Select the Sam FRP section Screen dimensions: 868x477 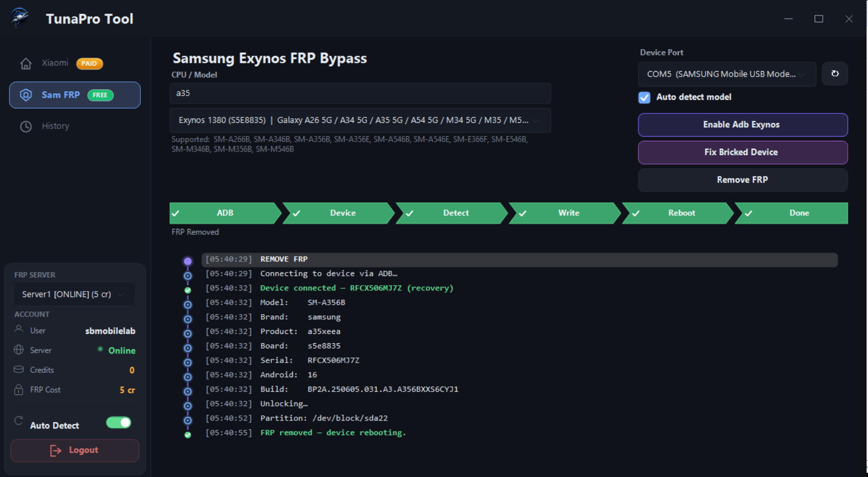[74, 95]
